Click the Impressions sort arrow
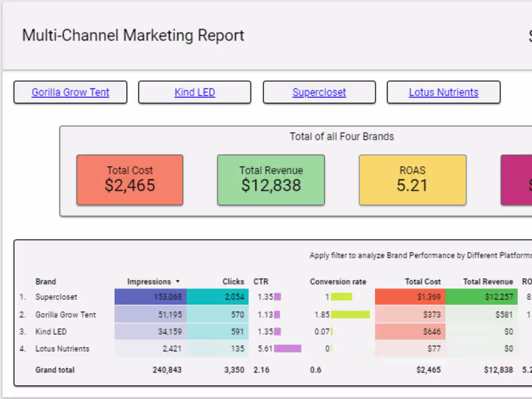532x399 pixels. (x=178, y=281)
